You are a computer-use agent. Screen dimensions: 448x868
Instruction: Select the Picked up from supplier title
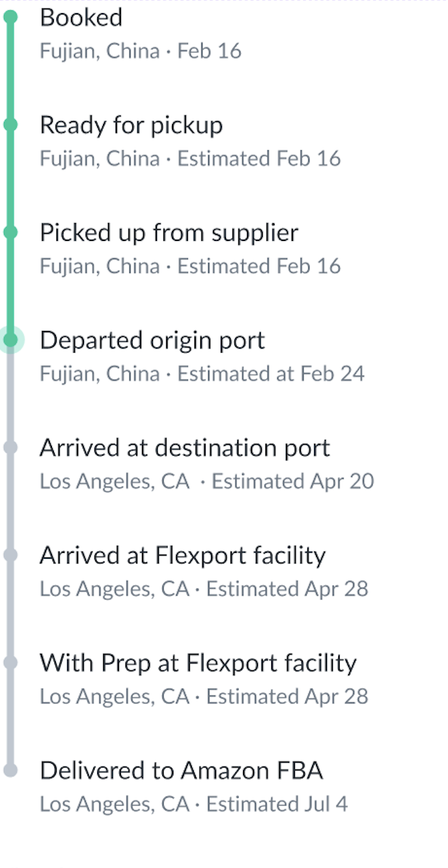click(169, 232)
